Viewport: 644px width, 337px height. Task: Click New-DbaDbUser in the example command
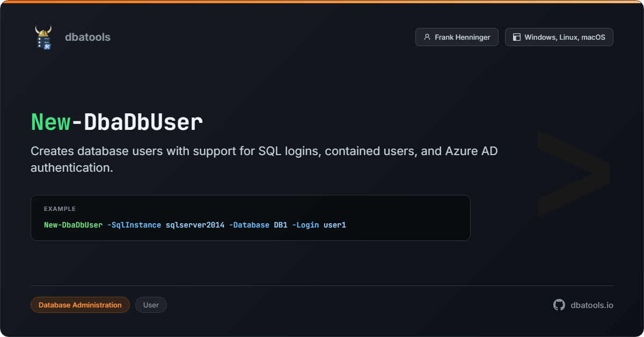pos(73,225)
